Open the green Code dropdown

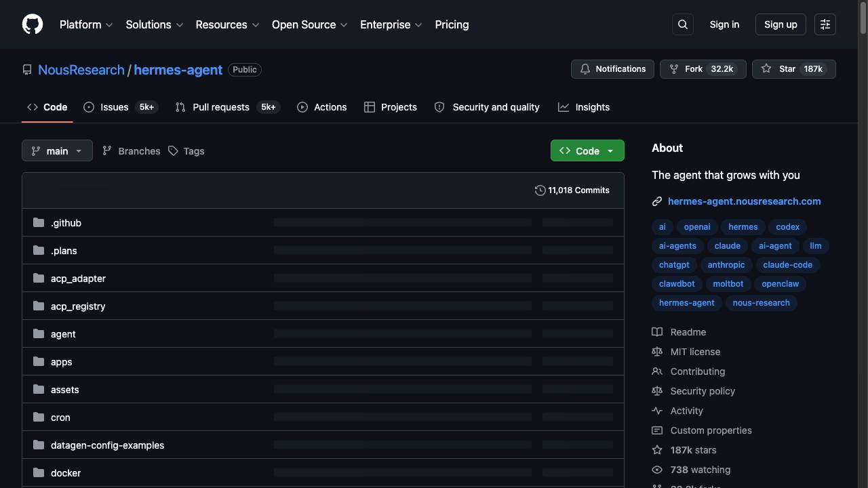pyautogui.click(x=587, y=150)
